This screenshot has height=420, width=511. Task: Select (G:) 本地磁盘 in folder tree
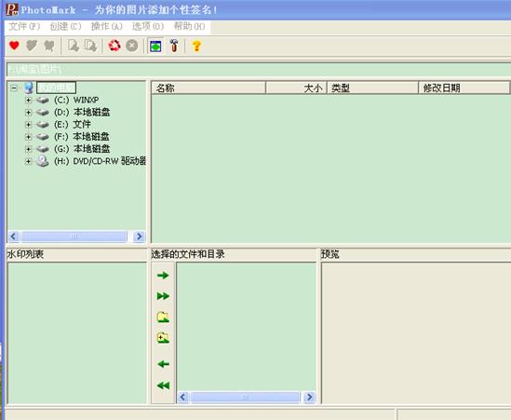82,149
